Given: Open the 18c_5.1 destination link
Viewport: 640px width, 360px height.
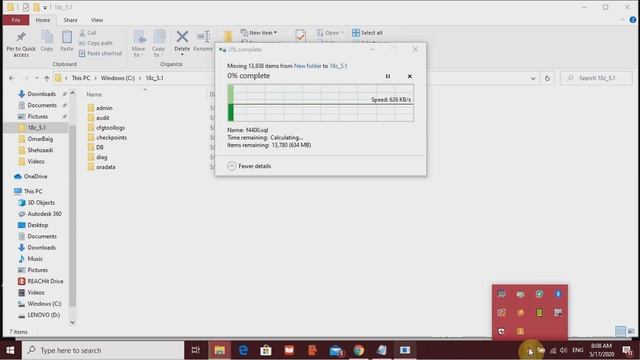Looking at the screenshot, I should pos(338,66).
